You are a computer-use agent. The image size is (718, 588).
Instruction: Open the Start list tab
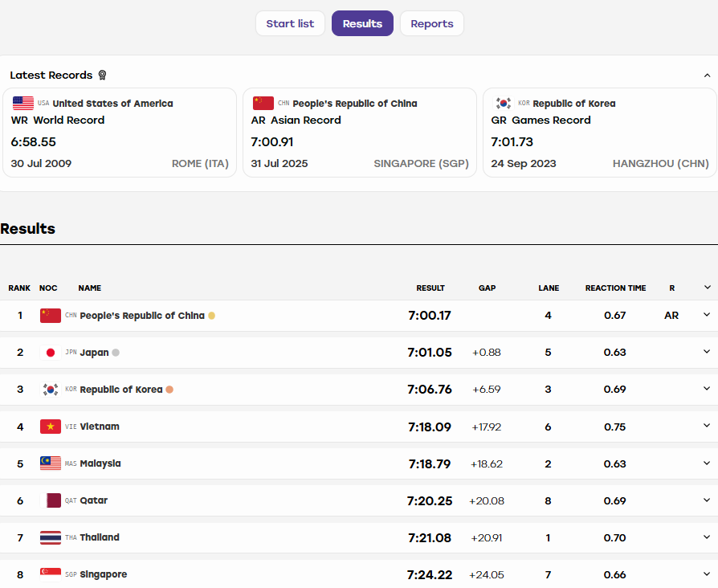pos(290,23)
